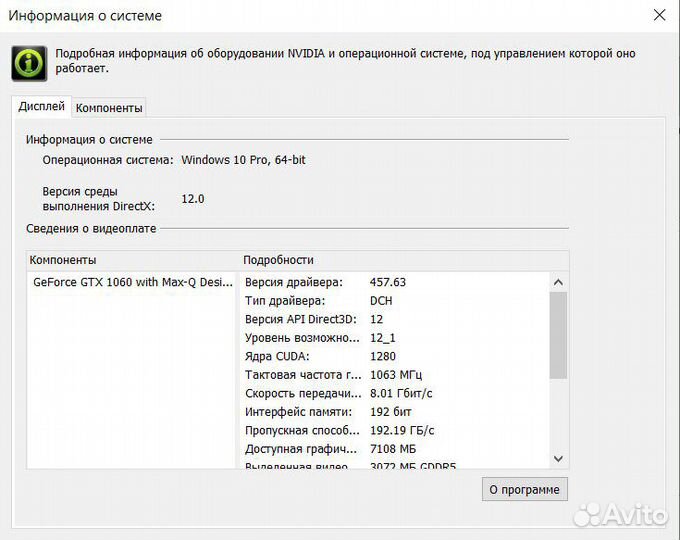Select the Версия драйвера row label
The image size is (680, 540).
[x=294, y=282]
